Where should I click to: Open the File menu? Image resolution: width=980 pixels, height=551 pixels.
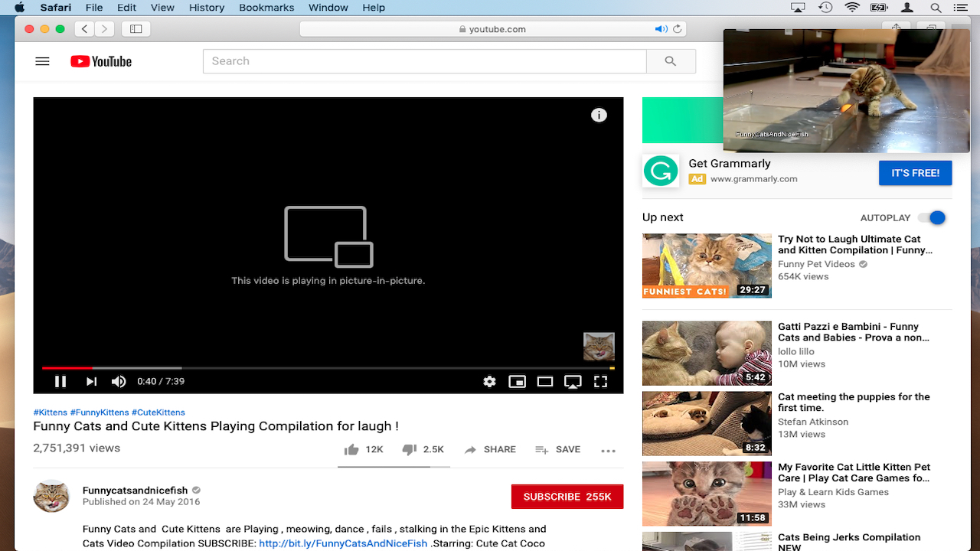(94, 8)
